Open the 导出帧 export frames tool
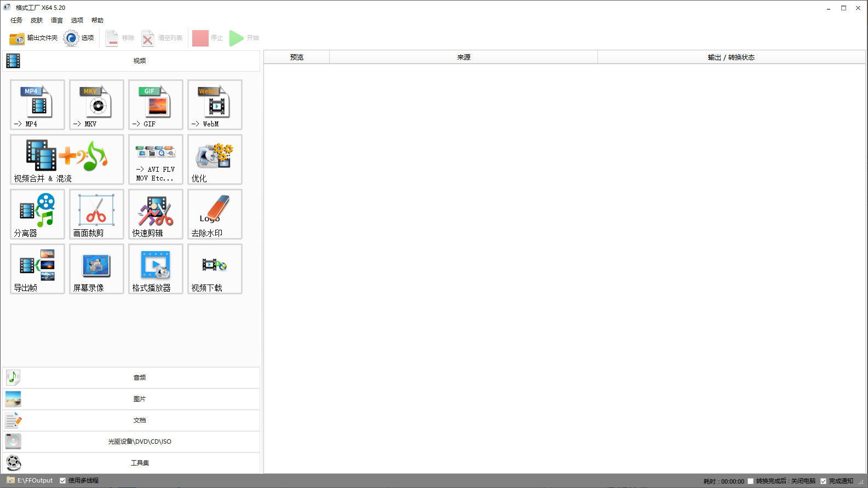This screenshot has width=868, height=488. (37, 269)
